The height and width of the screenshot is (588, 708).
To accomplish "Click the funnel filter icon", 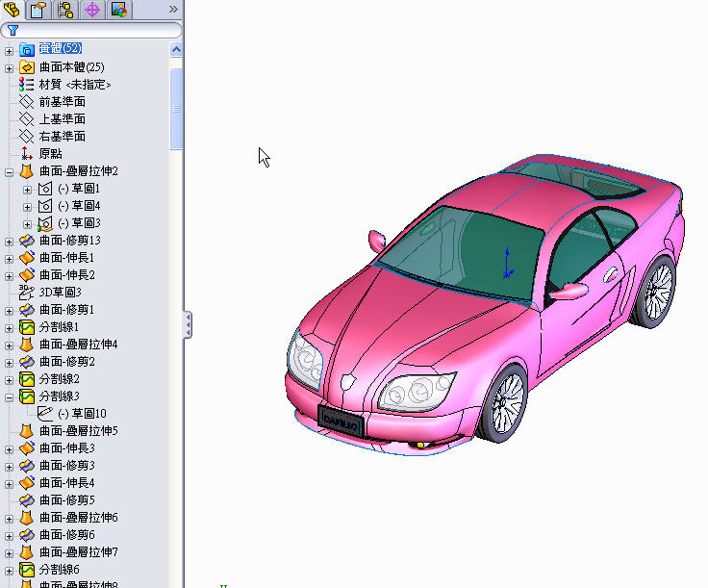I will (13, 30).
